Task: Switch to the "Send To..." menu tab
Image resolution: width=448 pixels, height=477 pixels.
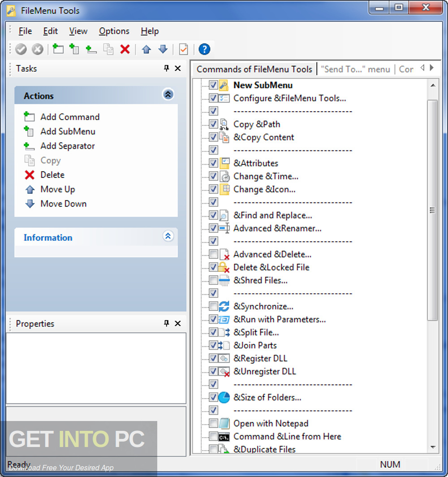Action: click(x=355, y=69)
